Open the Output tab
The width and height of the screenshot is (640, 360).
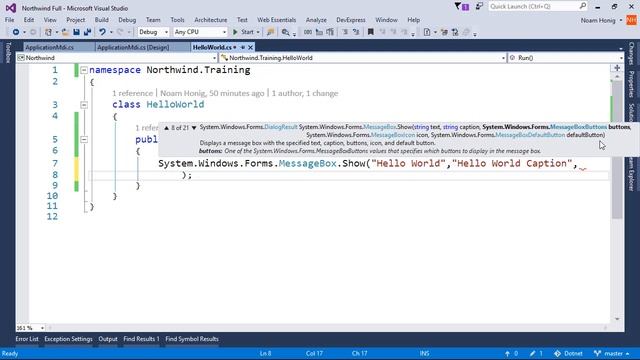point(108,339)
